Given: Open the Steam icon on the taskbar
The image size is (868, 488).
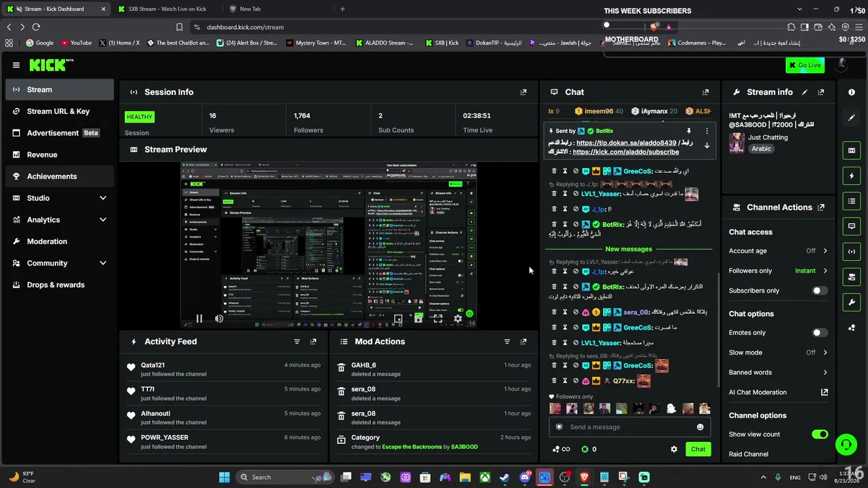Looking at the screenshot, I should [x=505, y=477].
